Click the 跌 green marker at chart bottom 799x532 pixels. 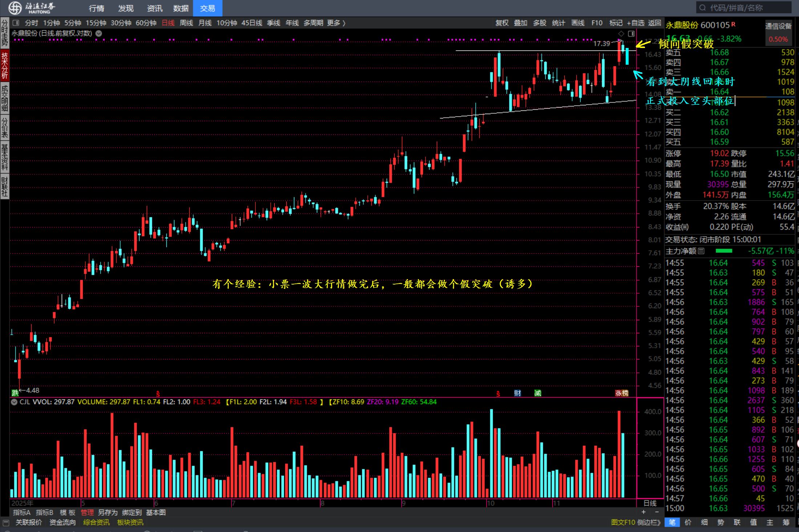pos(15,393)
